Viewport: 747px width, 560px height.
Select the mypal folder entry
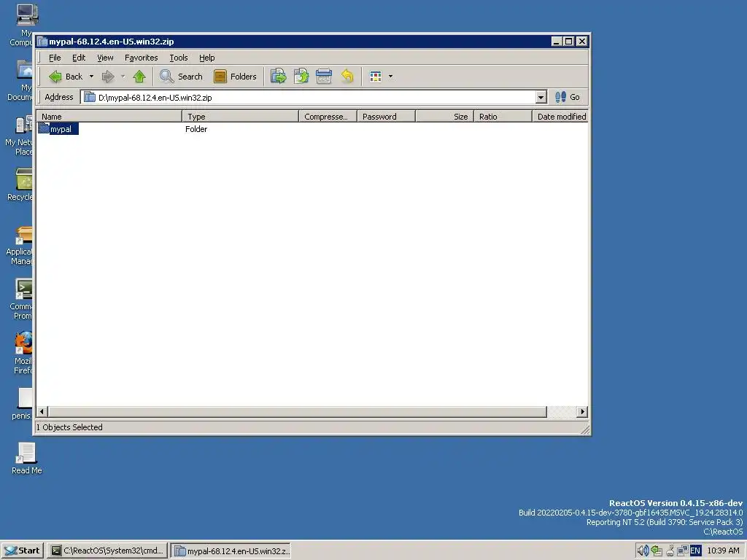click(x=61, y=129)
